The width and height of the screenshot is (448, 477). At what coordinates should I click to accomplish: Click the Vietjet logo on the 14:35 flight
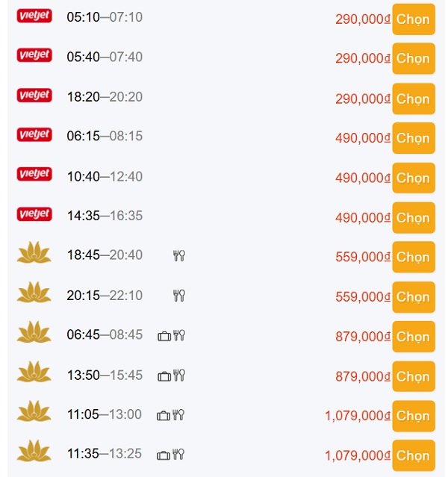coord(34,215)
